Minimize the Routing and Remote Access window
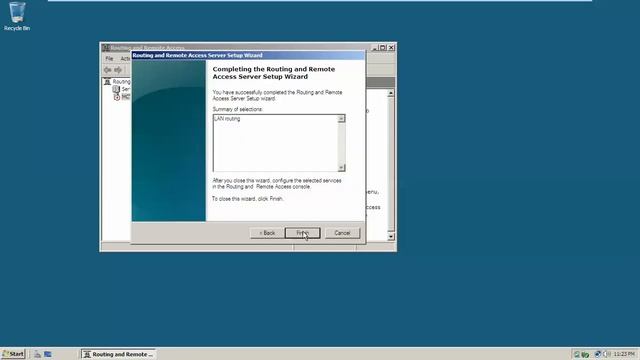640x360 pixels. tap(375, 47)
